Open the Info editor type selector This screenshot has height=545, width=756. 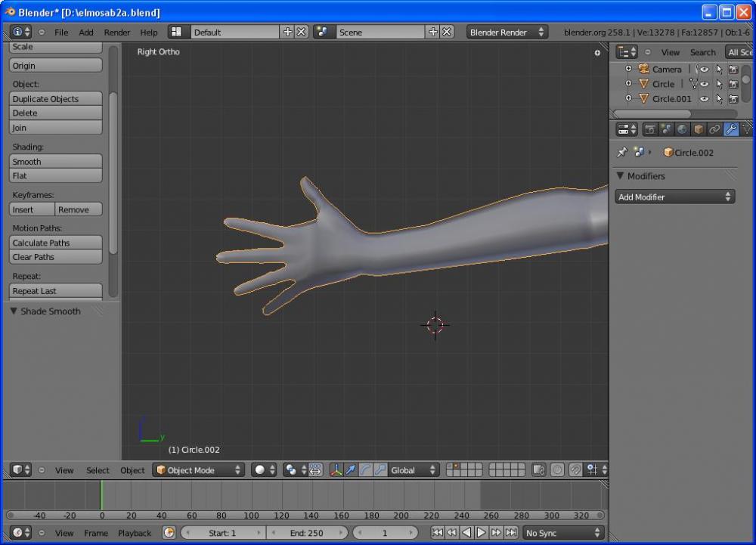[20, 33]
